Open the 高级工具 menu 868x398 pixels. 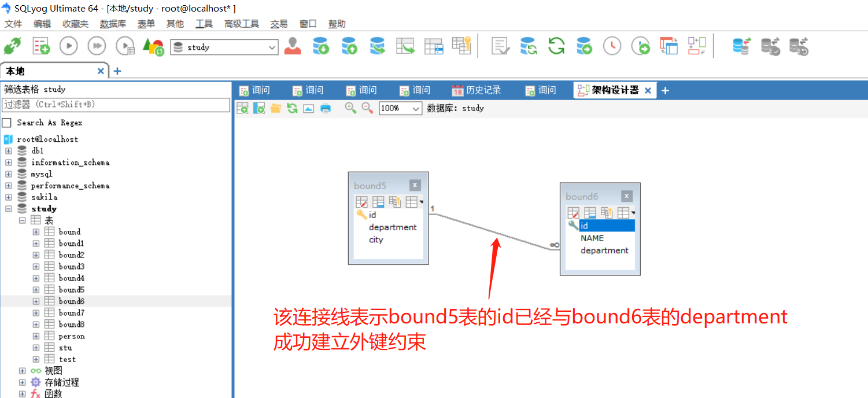[242, 24]
